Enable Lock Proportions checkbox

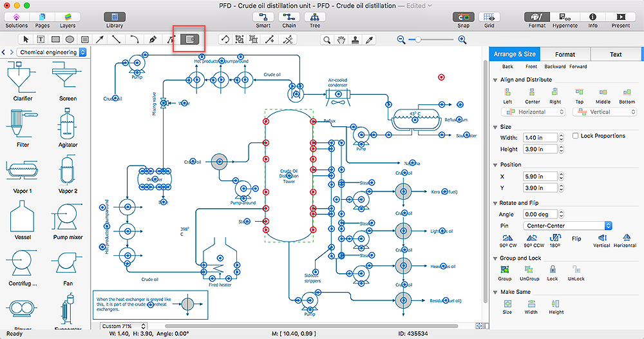576,136
